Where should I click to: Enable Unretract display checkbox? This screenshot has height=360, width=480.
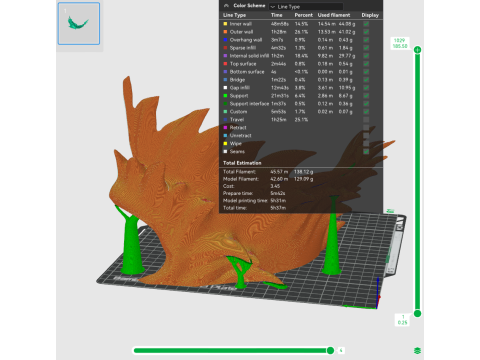coord(366,136)
